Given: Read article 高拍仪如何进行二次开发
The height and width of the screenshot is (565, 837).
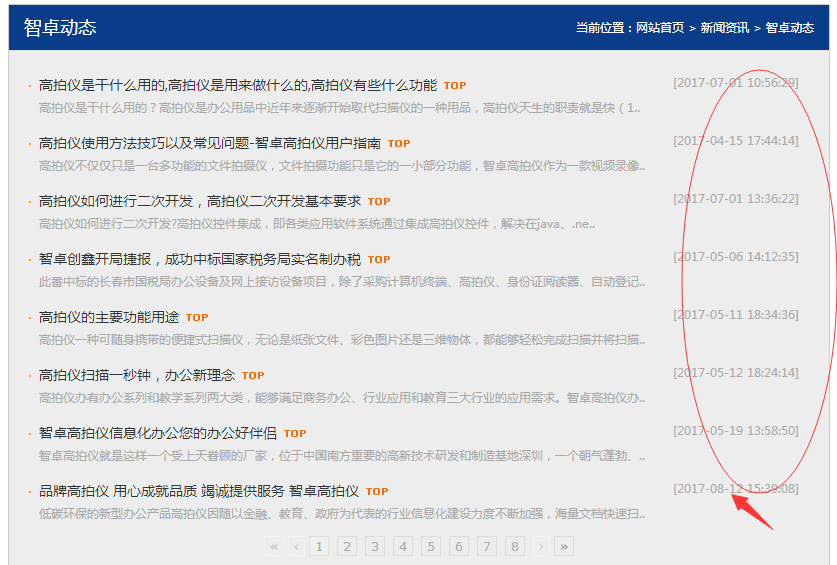Looking at the screenshot, I should coord(199,201).
